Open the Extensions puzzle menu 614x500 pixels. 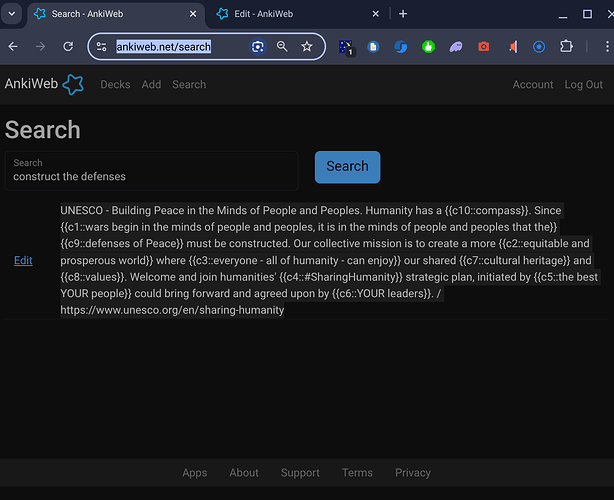tap(566, 47)
